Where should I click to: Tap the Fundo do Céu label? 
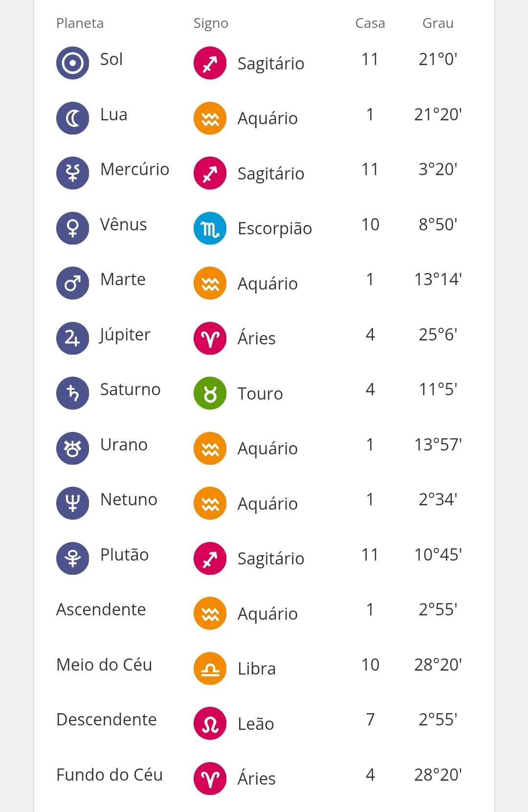pos(110,775)
